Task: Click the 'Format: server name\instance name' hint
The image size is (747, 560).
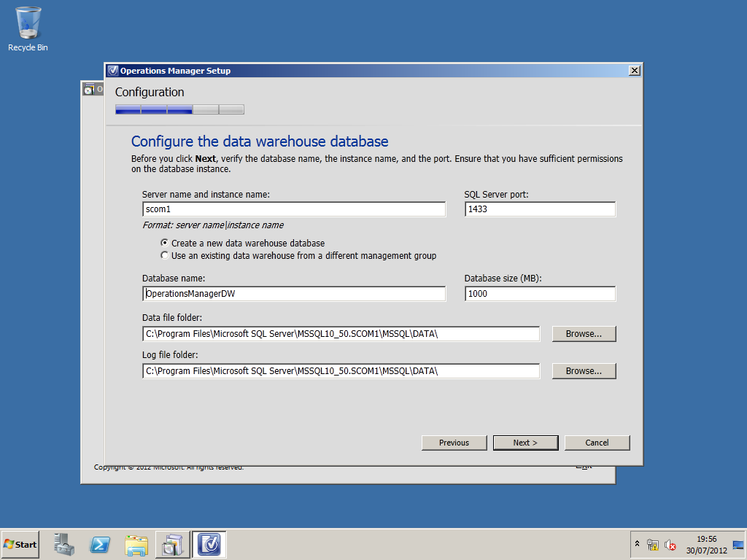Action: [213, 225]
